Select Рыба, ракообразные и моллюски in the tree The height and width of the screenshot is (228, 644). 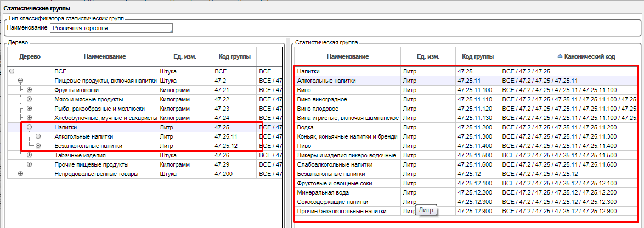(x=104, y=109)
